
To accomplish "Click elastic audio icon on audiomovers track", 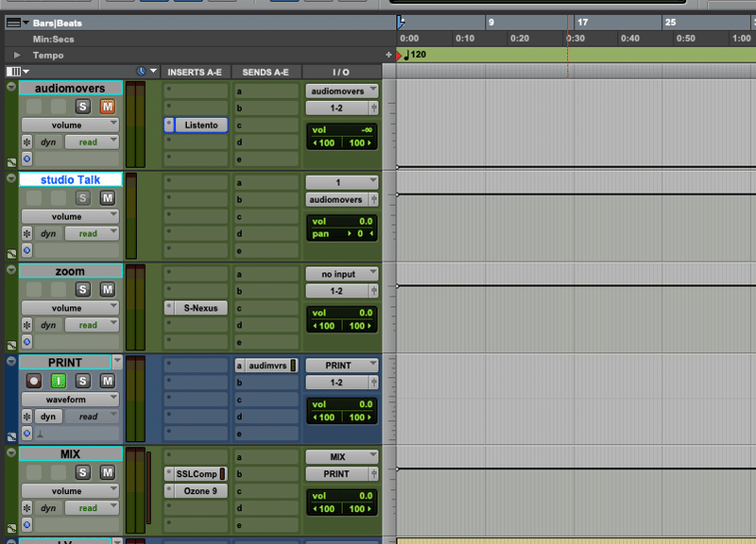I will click(11, 162).
